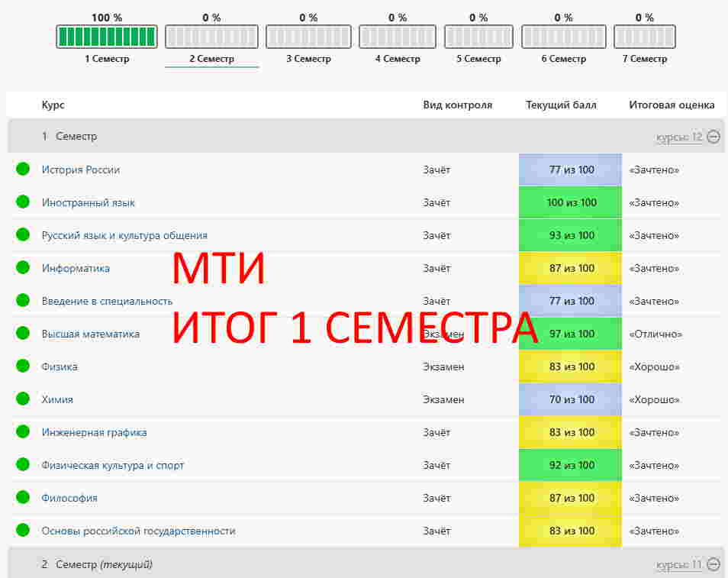
Task: Click the 'курсы: 12' count label
Action: tap(678, 137)
